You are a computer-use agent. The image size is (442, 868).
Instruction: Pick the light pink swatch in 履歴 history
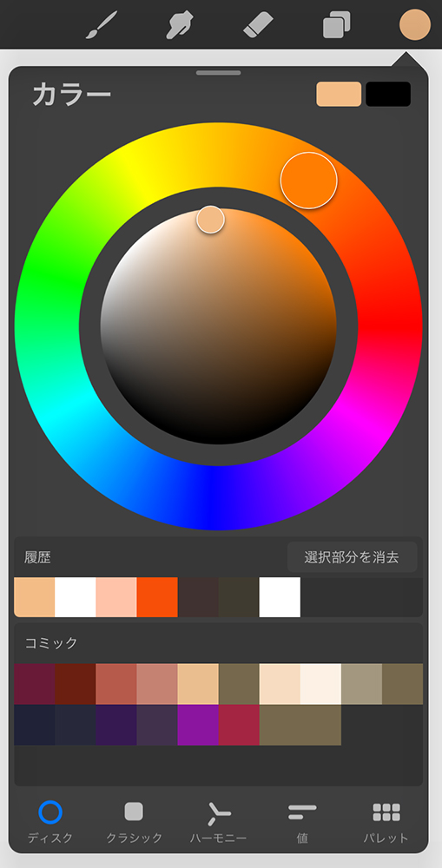tap(116, 597)
